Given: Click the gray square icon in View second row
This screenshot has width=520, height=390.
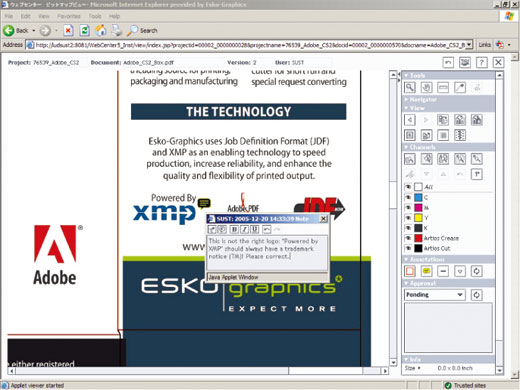Looking at the screenshot, I should [443, 135].
